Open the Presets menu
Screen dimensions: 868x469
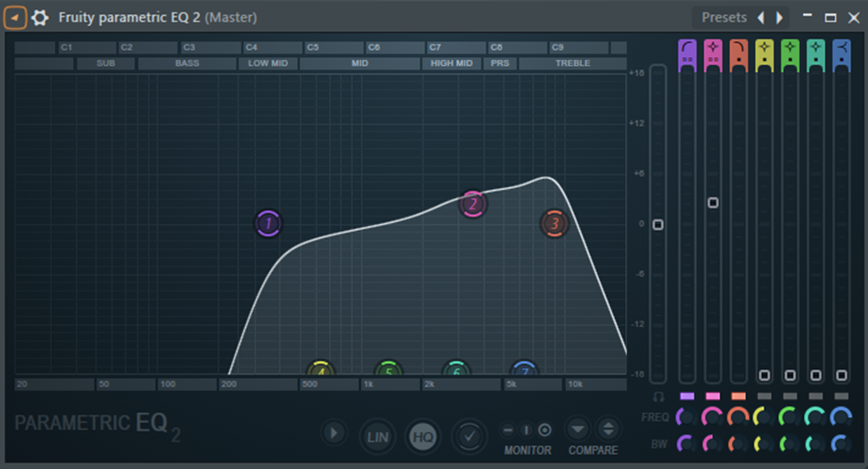[x=724, y=17]
